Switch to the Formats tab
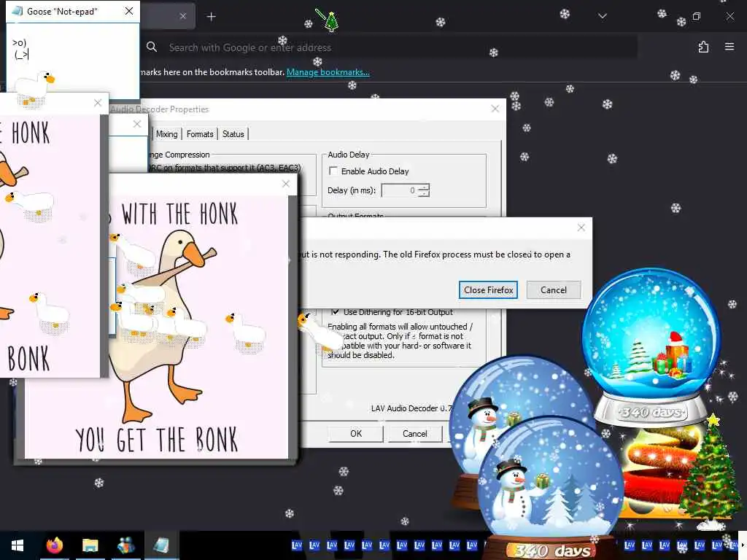Image resolution: width=747 pixels, height=560 pixels. coord(200,134)
